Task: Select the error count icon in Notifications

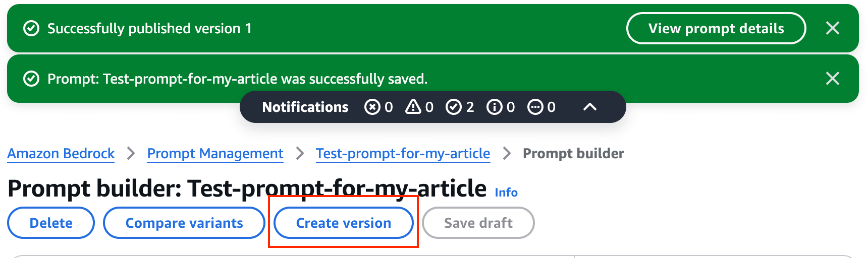Action: click(x=372, y=107)
